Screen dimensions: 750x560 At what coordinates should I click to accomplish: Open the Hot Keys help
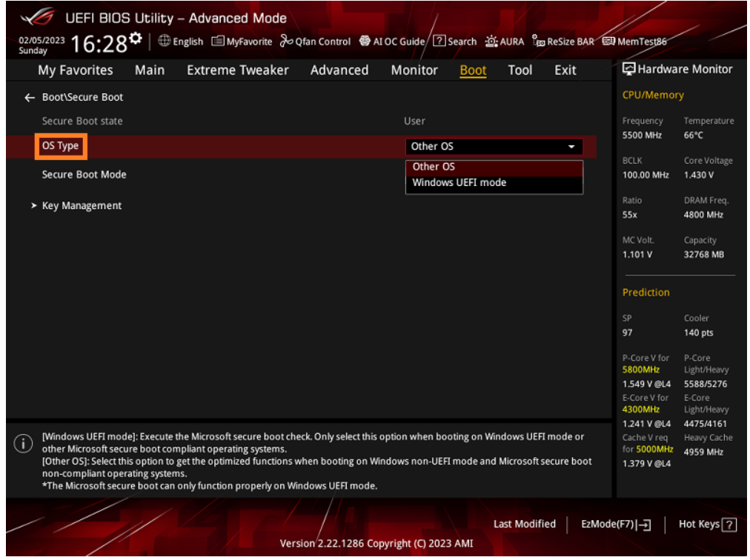(x=706, y=524)
